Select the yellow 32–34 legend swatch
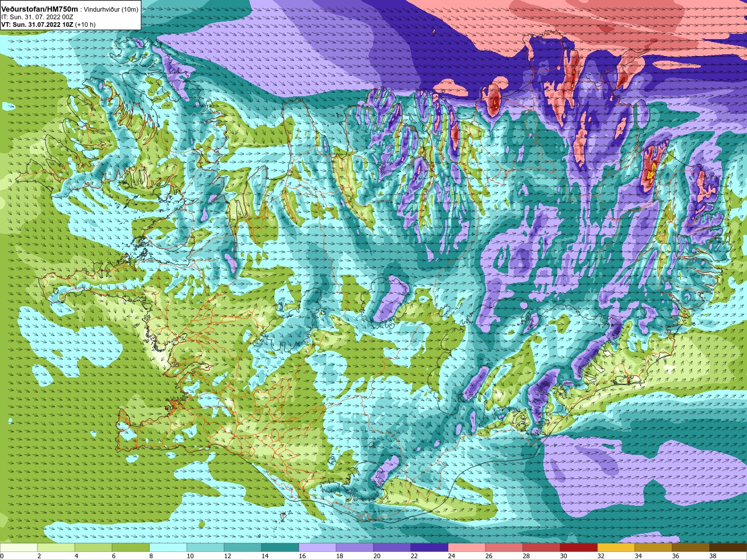 (x=616, y=548)
